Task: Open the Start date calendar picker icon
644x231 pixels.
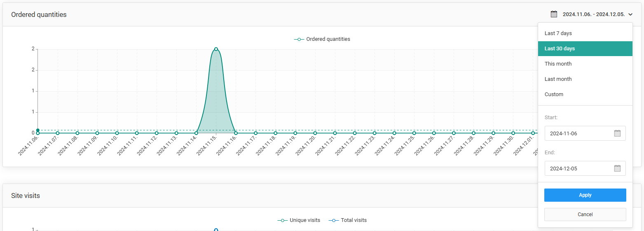Action: (617, 133)
